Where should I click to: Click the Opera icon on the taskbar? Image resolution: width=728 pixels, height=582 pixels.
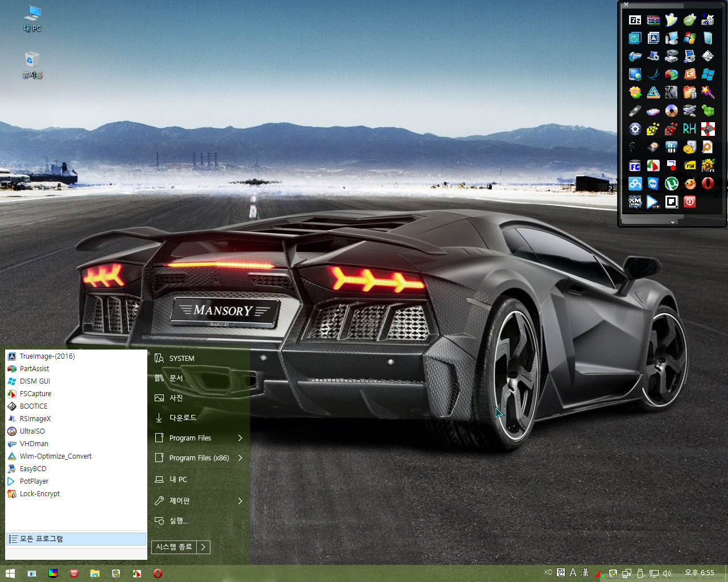[x=158, y=573]
